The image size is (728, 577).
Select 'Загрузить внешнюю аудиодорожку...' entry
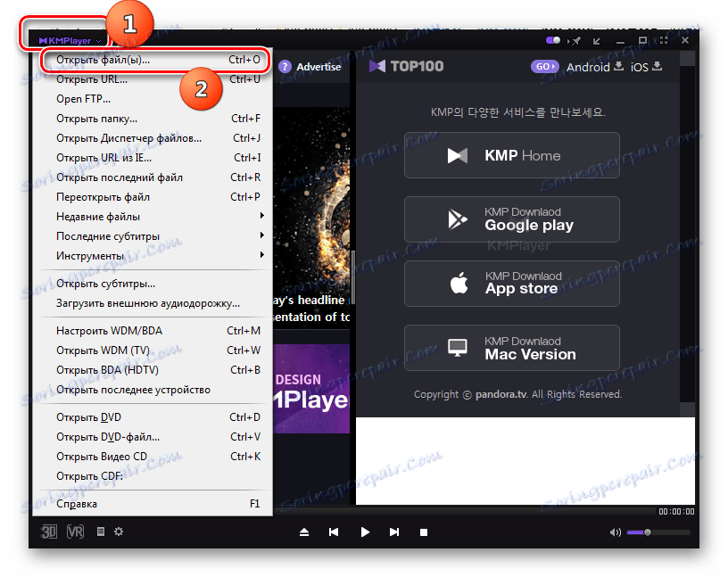point(153,303)
